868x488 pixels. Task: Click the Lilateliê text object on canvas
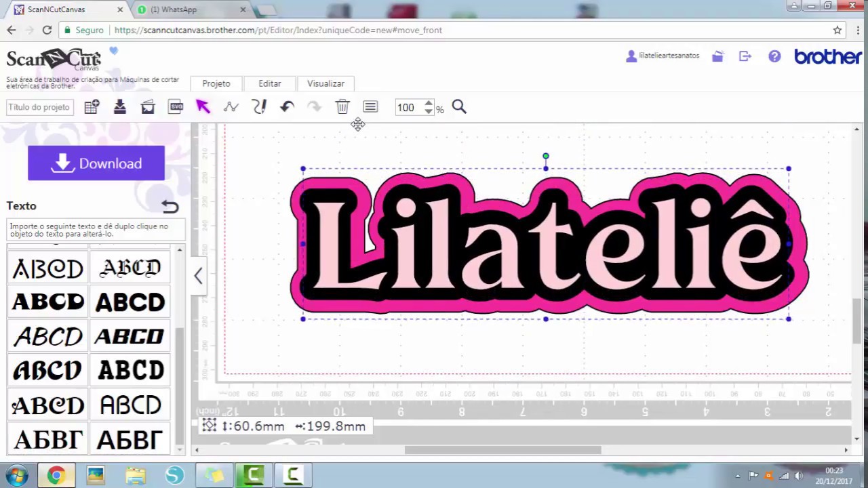click(549, 244)
